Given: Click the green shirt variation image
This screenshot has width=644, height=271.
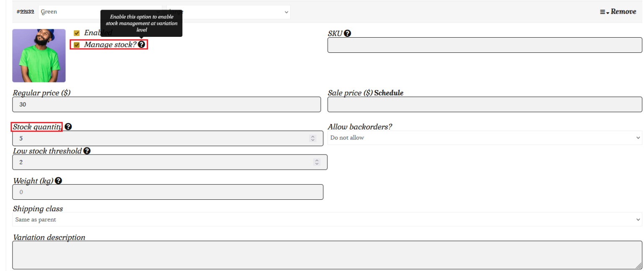Looking at the screenshot, I should pyautogui.click(x=39, y=56).
